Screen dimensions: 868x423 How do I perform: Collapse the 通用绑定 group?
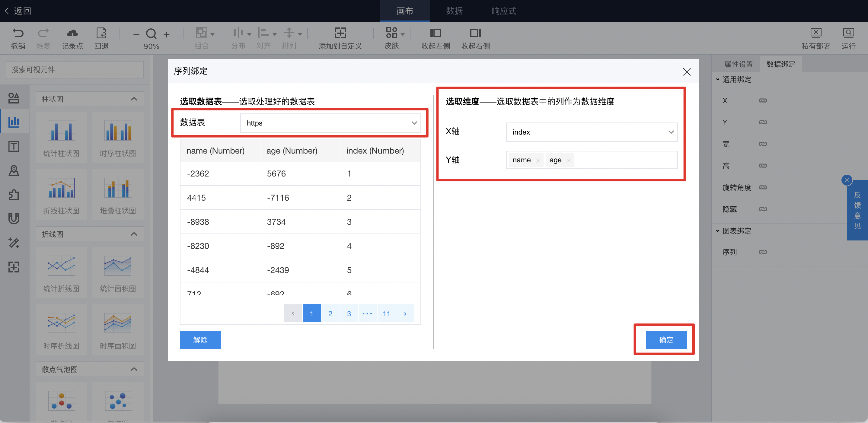718,79
